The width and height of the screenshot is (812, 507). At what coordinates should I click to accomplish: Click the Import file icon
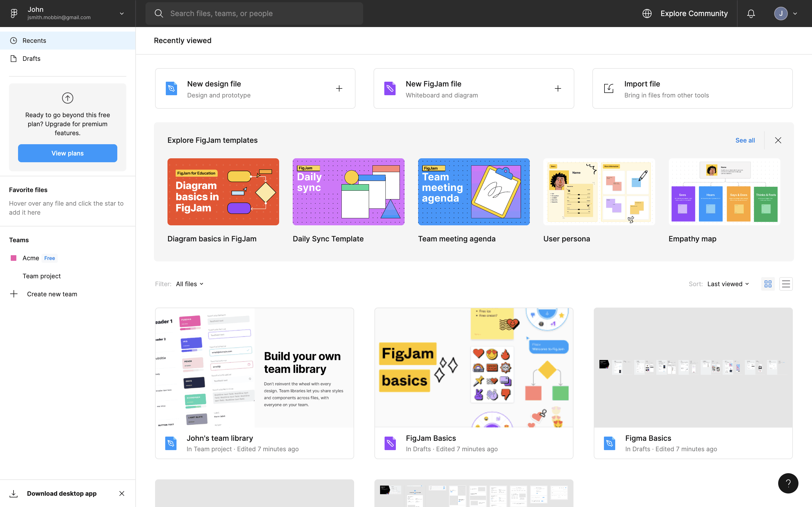point(609,88)
